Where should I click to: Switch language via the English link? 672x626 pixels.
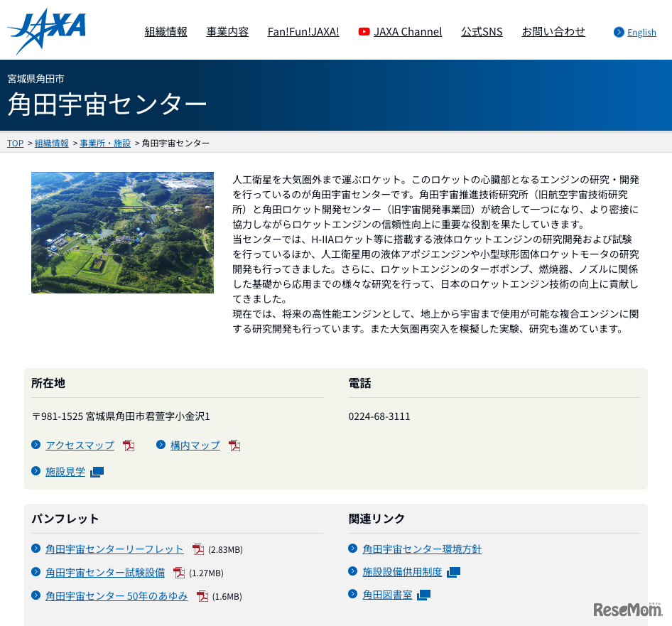641,32
